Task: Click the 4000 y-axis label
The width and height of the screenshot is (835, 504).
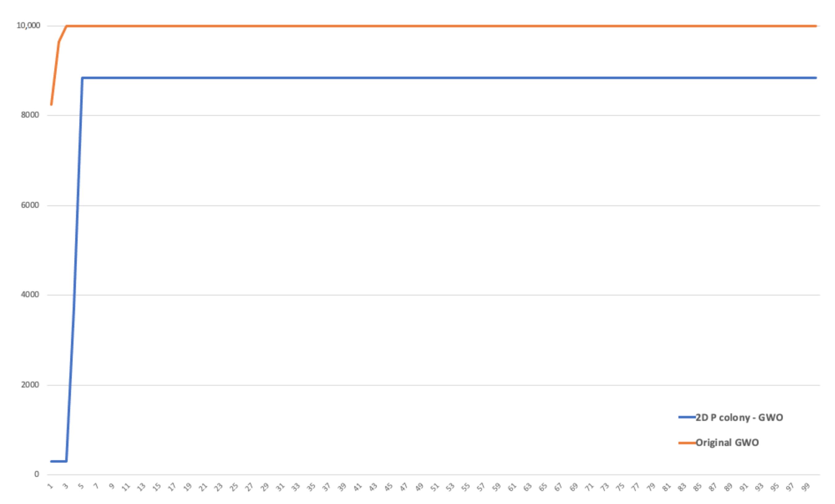Action: 30,295
